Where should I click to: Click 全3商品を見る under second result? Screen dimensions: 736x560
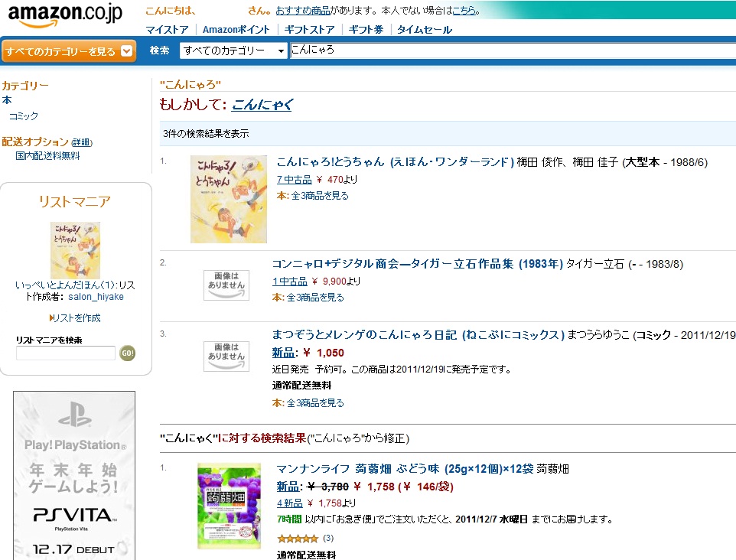(315, 298)
